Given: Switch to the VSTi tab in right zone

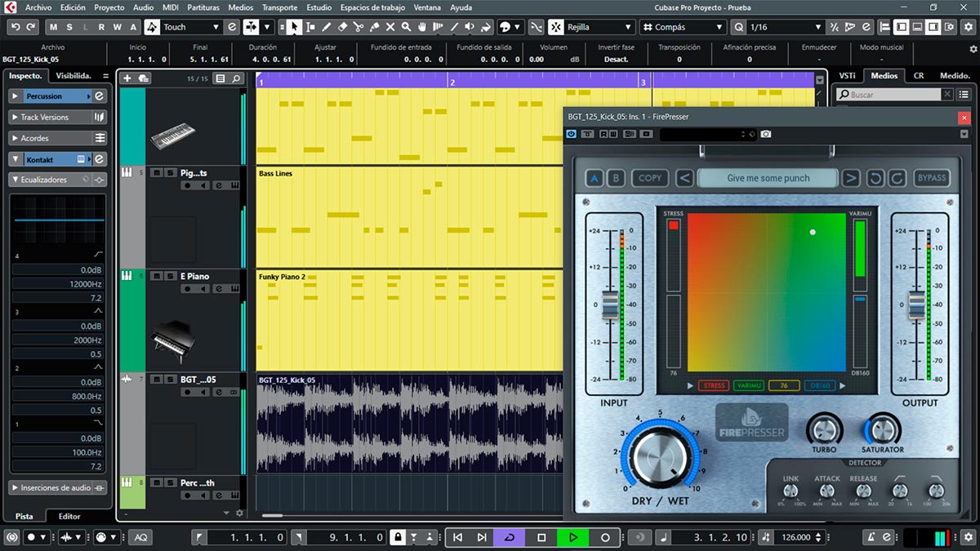Looking at the screenshot, I should coord(848,75).
